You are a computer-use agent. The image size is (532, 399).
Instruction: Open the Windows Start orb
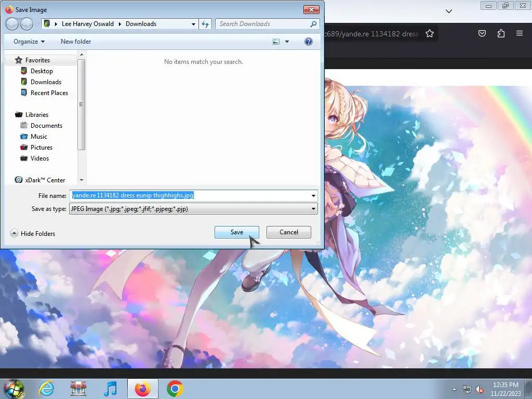coord(14,389)
